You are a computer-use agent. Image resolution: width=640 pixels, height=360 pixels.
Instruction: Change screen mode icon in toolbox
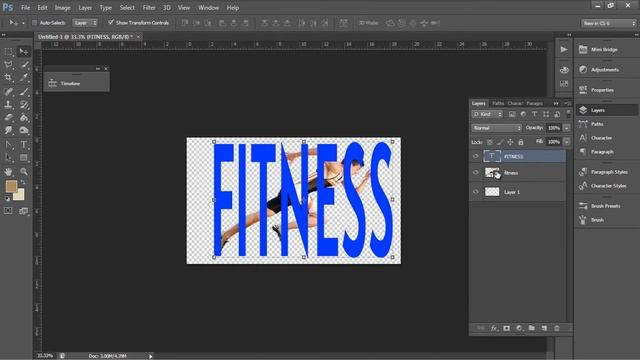24,211
